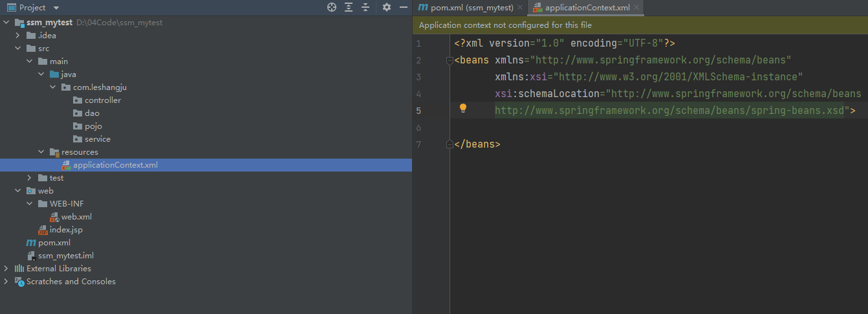
Task: Click the lightbulb intention icon on line 5
Action: (463, 108)
